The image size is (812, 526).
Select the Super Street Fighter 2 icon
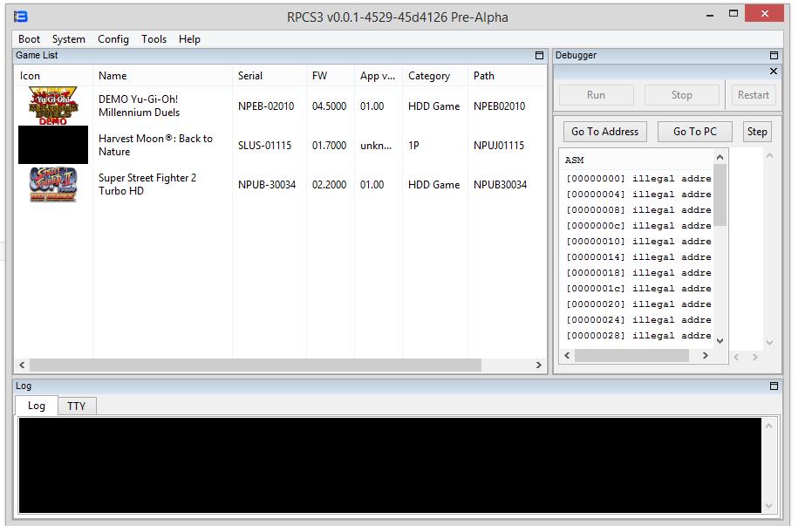pos(53,184)
